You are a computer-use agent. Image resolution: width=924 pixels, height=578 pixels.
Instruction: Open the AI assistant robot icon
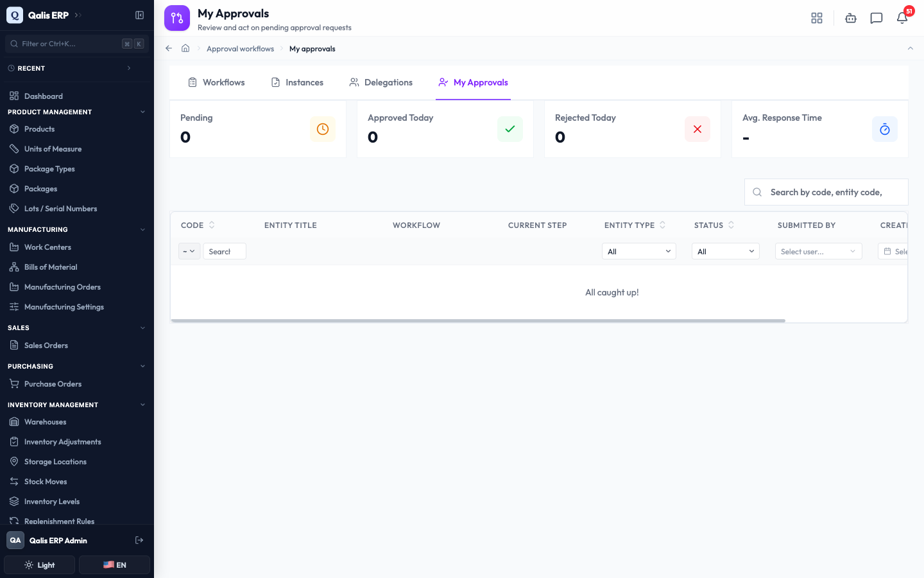(851, 18)
